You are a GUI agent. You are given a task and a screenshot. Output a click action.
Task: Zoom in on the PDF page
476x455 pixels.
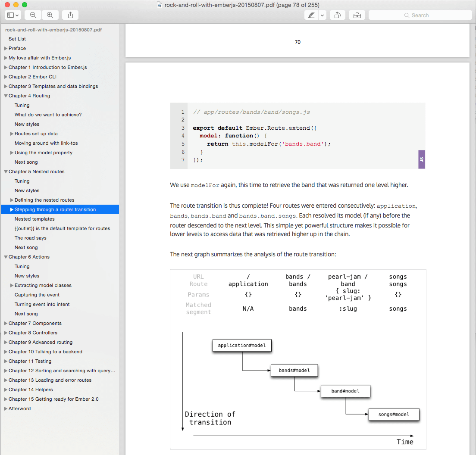(50, 15)
